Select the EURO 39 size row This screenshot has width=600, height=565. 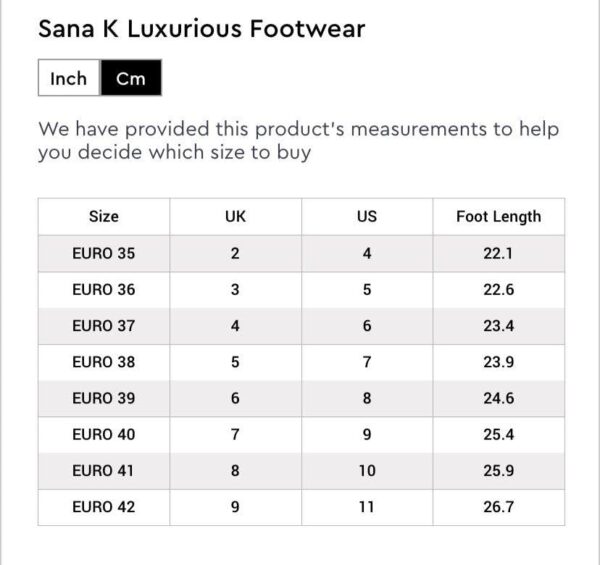103,398
